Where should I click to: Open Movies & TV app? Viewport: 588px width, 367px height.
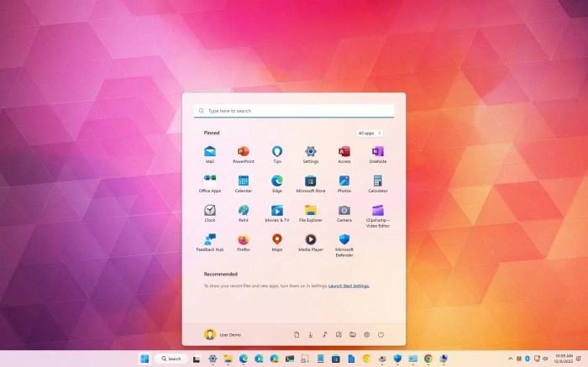click(276, 213)
